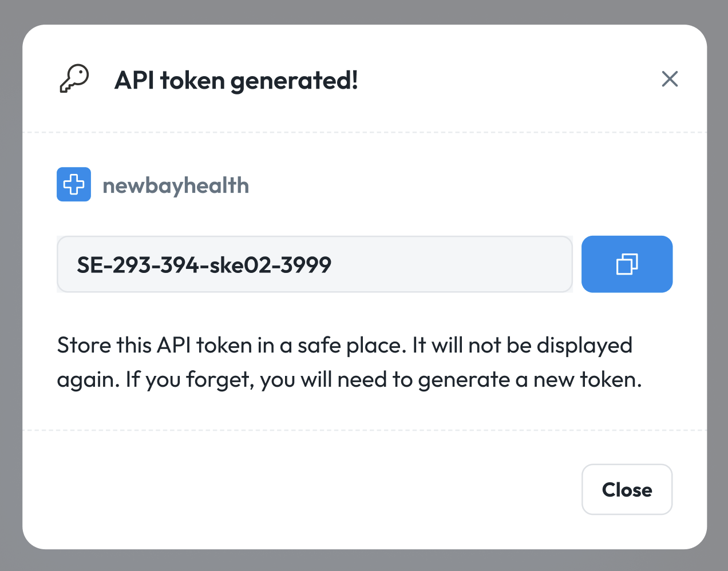This screenshot has height=571, width=728.
Task: Click the blue copy button beside the token field
Action: pos(627,264)
